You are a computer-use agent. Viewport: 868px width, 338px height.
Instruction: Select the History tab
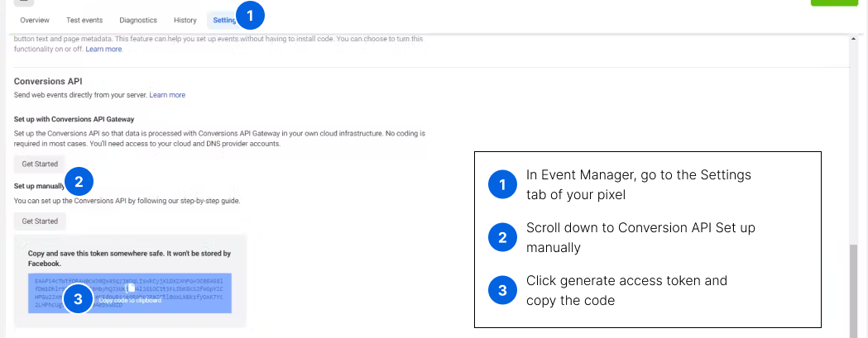point(185,20)
